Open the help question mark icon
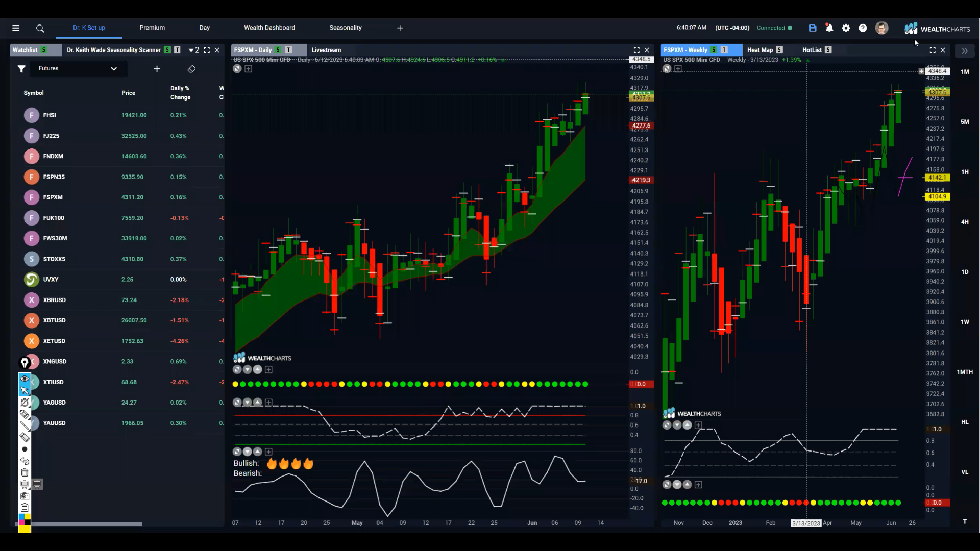980x551 pixels. tap(863, 28)
